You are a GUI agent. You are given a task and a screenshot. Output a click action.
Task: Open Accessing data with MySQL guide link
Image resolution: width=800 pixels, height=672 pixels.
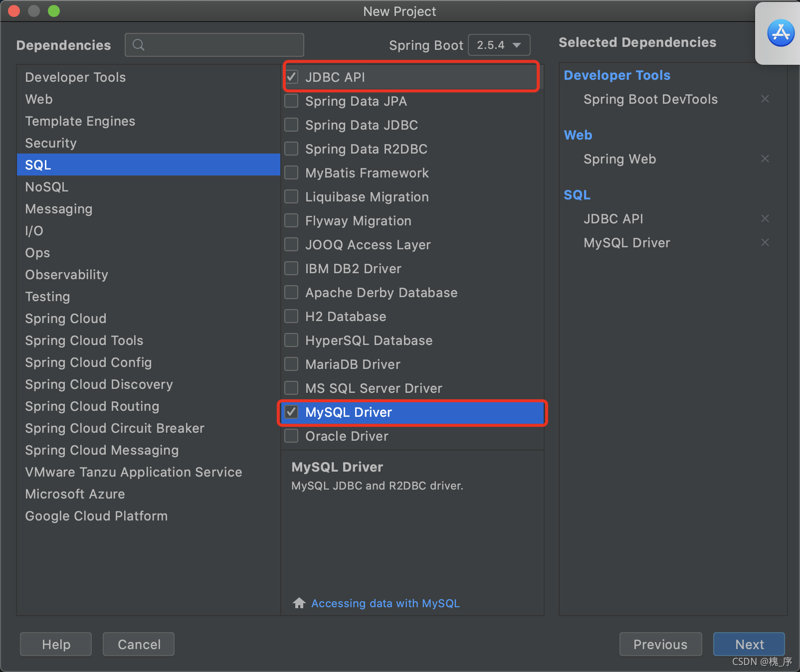pyautogui.click(x=386, y=603)
